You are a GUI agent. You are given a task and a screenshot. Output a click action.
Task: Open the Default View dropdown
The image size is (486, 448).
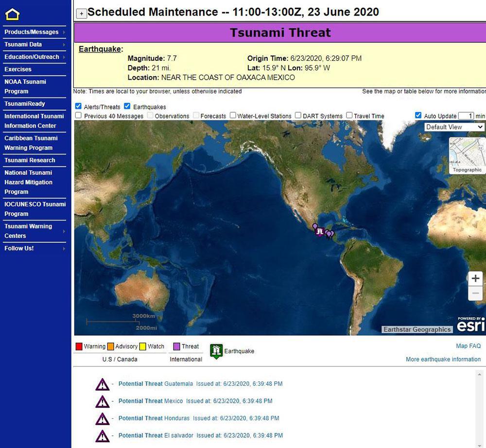pyautogui.click(x=454, y=127)
